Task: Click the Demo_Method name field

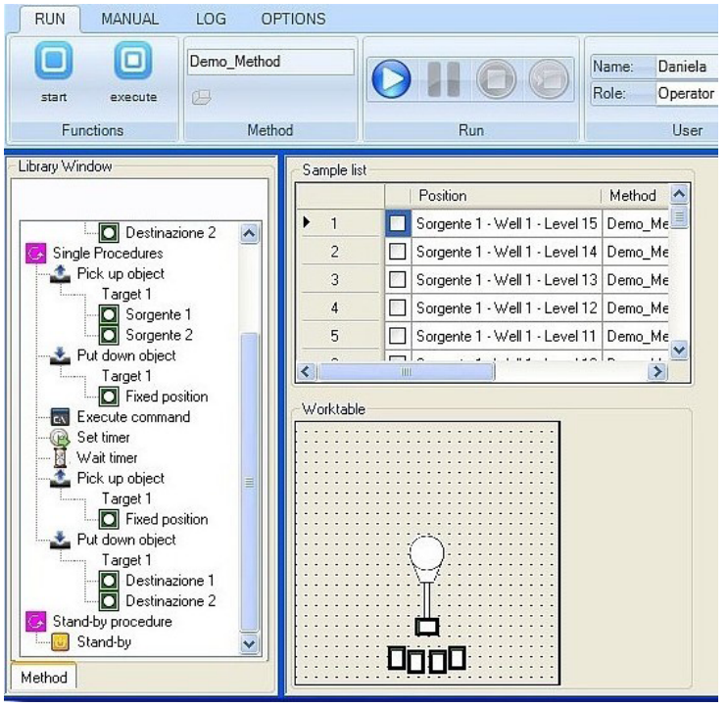Action: coord(270,62)
